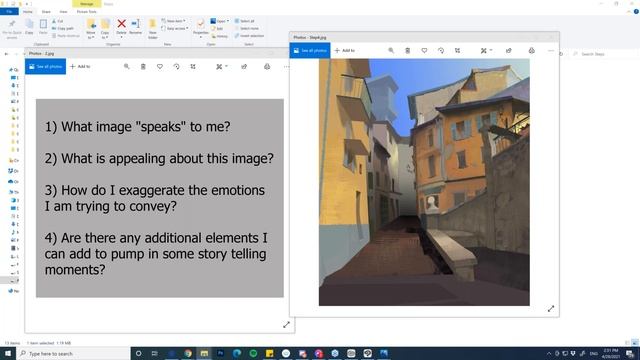
Task: Click Invert selection in the ribbon
Action: click(x=249, y=36)
